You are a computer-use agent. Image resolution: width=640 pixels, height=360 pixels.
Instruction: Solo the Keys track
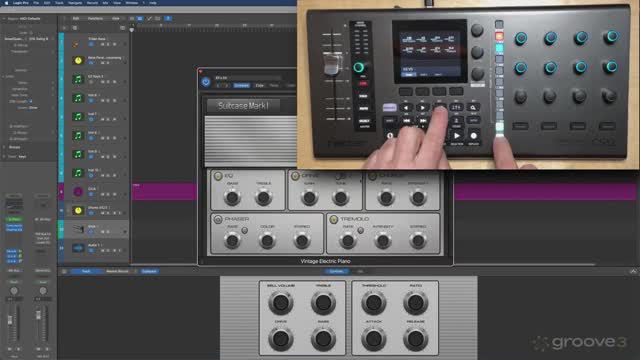108,231
